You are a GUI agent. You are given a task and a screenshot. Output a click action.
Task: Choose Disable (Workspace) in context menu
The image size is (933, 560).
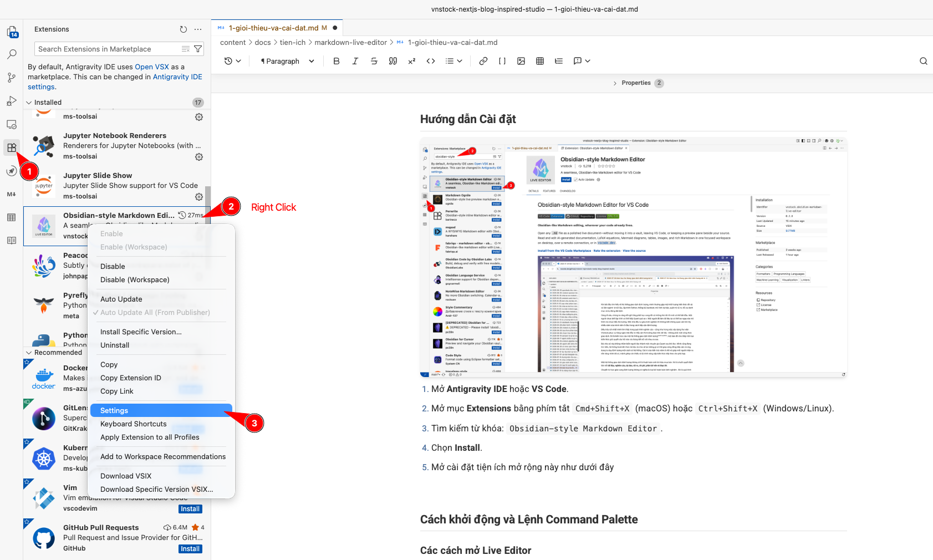click(135, 280)
